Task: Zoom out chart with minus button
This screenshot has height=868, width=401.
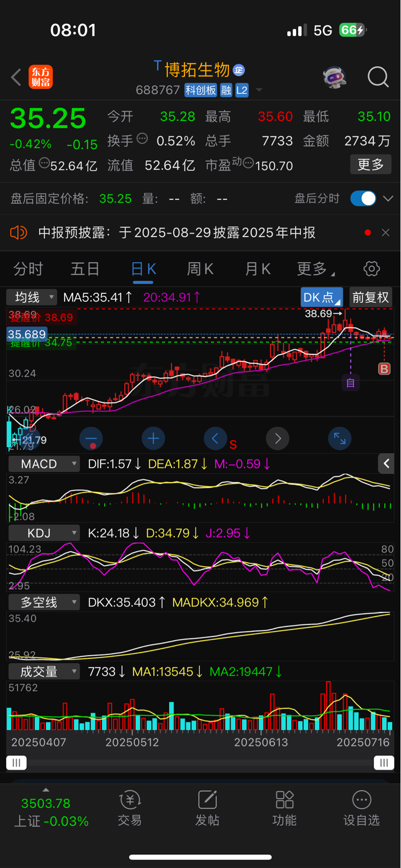Action: (91, 438)
